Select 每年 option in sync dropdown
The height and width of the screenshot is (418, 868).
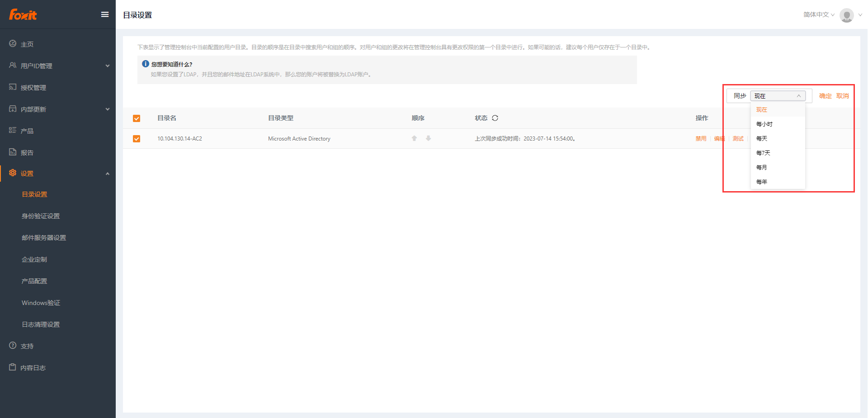(x=778, y=182)
